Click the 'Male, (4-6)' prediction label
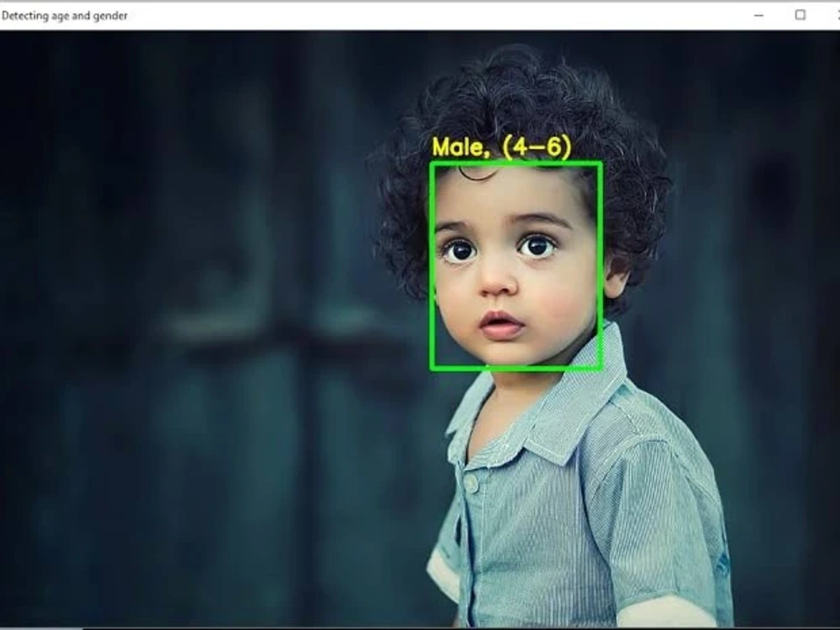Screen dimensions: 840x630 [x=502, y=147]
